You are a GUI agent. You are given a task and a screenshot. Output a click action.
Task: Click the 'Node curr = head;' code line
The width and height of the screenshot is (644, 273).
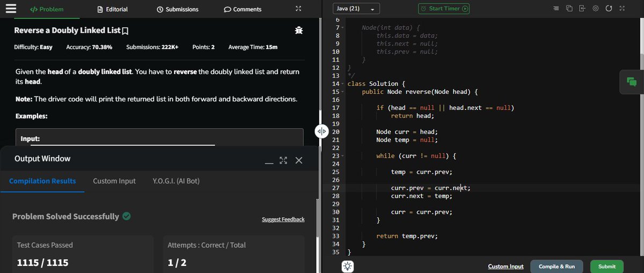[407, 132]
